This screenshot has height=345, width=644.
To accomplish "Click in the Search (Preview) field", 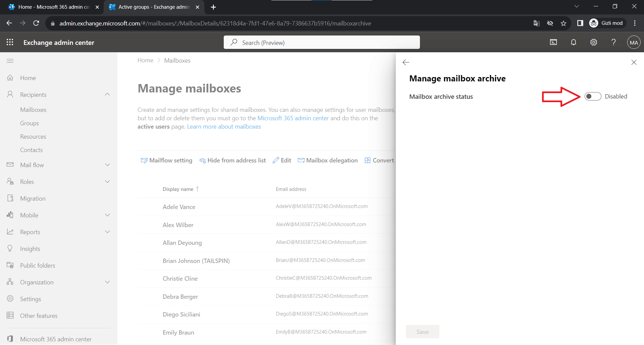I will tap(322, 43).
